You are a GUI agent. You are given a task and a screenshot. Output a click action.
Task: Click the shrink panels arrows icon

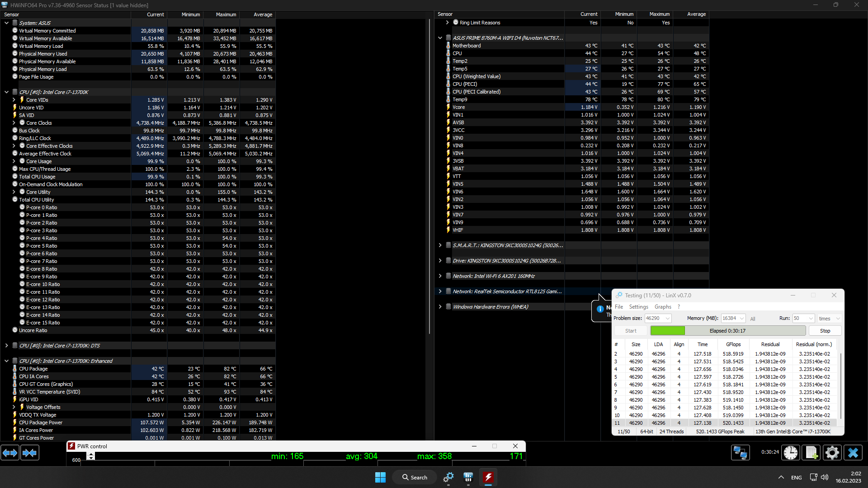click(x=30, y=453)
